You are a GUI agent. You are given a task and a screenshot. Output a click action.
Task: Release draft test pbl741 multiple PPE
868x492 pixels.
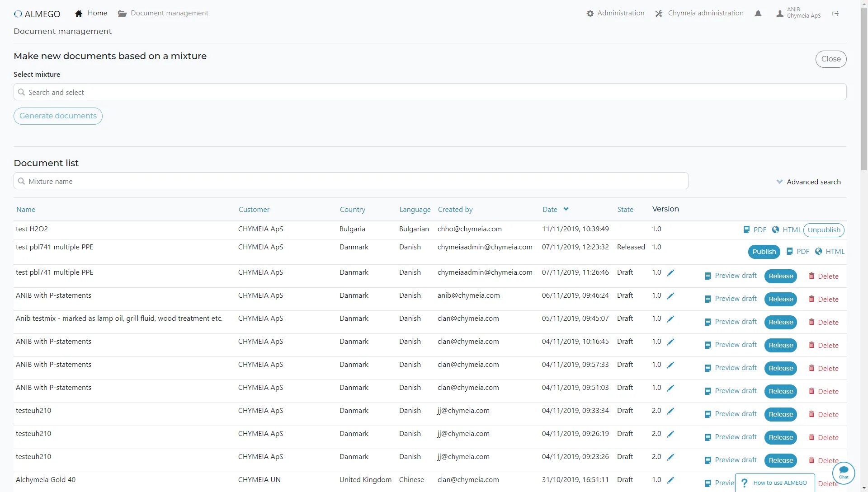point(781,276)
